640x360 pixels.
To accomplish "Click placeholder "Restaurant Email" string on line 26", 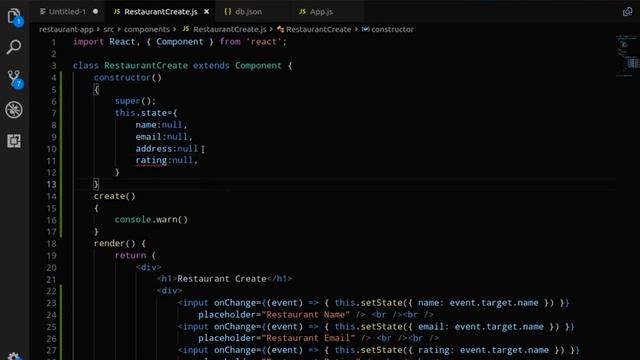I will click(x=308, y=338).
